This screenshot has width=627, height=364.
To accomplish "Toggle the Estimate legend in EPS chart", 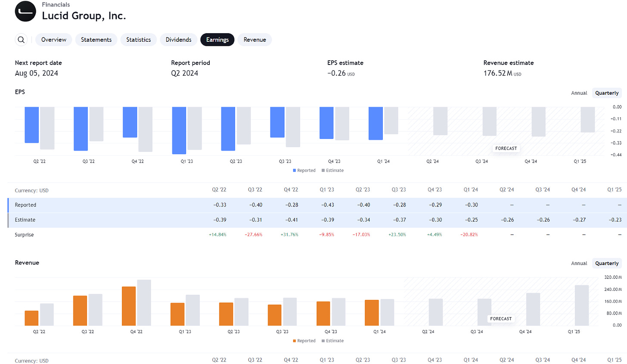I will (x=332, y=170).
